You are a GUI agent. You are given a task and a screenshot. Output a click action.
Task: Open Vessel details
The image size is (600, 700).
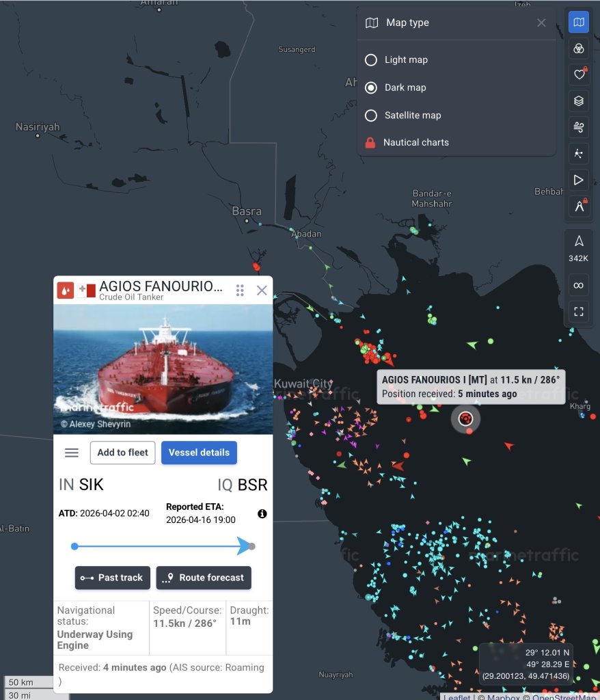[200, 453]
